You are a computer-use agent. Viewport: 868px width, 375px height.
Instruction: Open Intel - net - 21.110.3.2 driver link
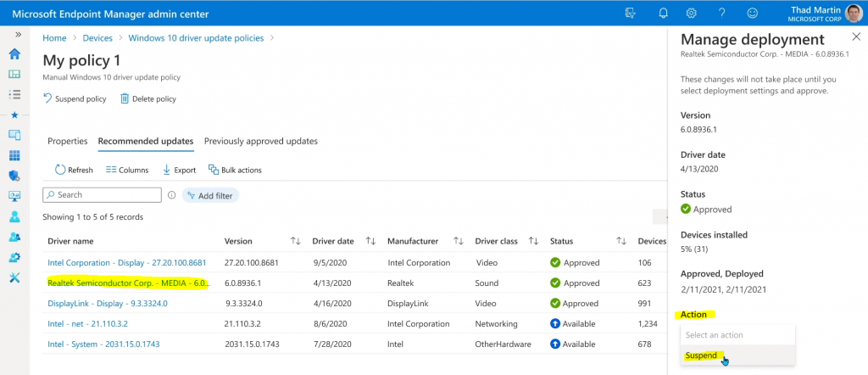87,323
